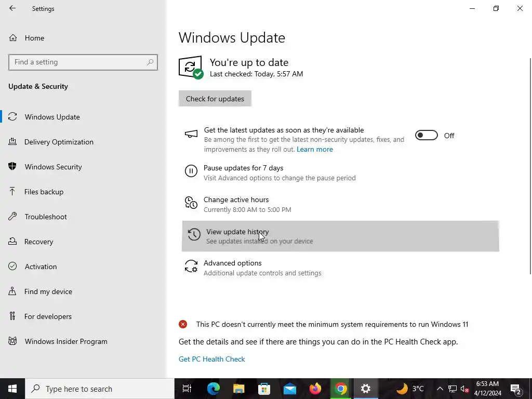The image size is (532, 399).
Task: Click the Activation checkmark icon
Action: coord(12,266)
